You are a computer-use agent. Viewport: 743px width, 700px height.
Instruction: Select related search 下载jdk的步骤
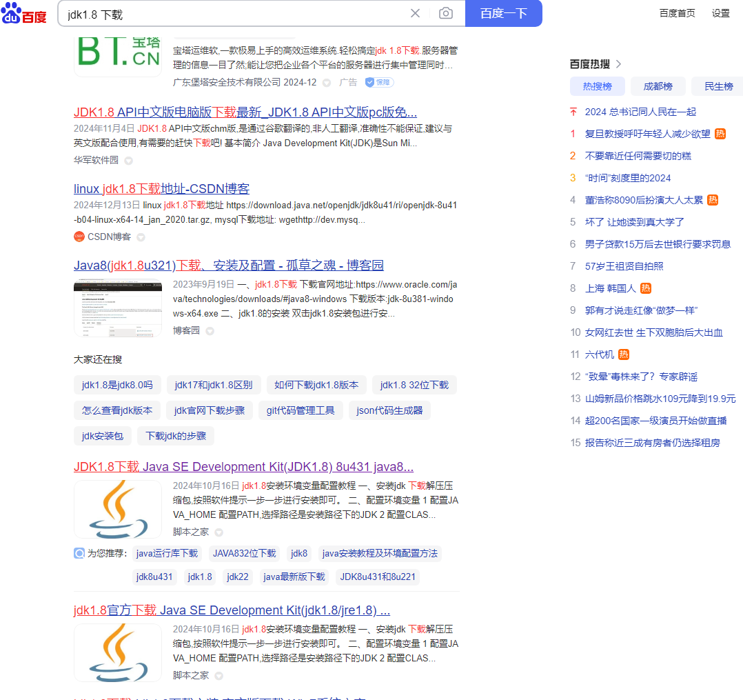pos(175,436)
